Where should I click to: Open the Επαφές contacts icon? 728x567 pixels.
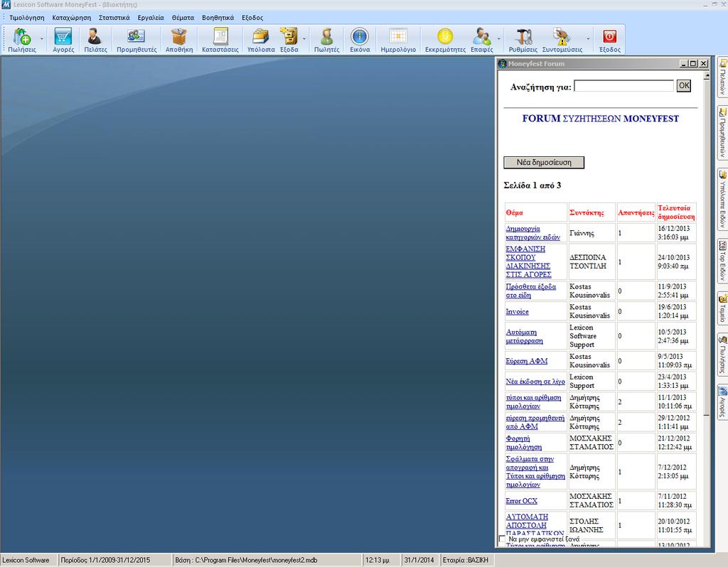(x=481, y=40)
